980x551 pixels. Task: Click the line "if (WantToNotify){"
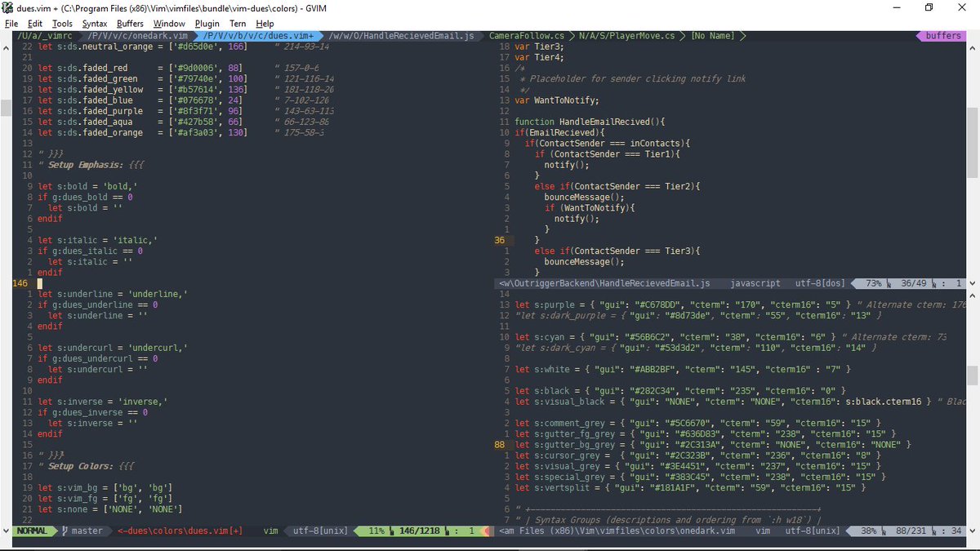click(589, 207)
